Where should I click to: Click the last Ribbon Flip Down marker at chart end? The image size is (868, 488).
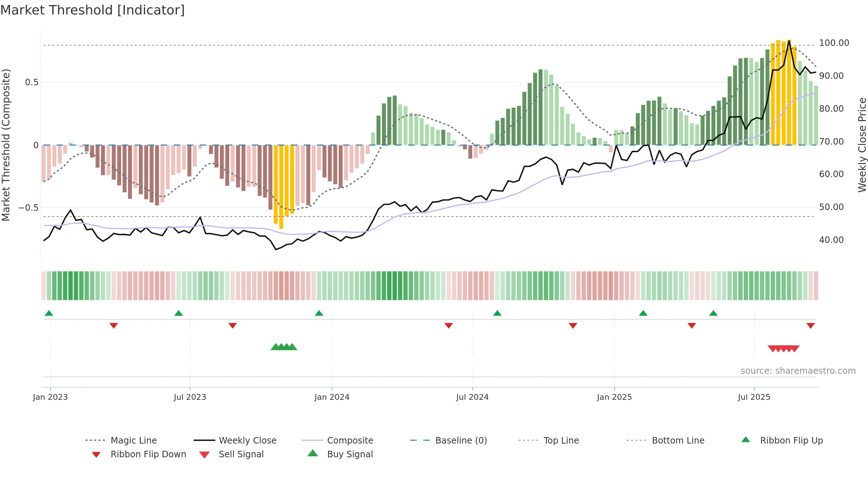click(810, 326)
